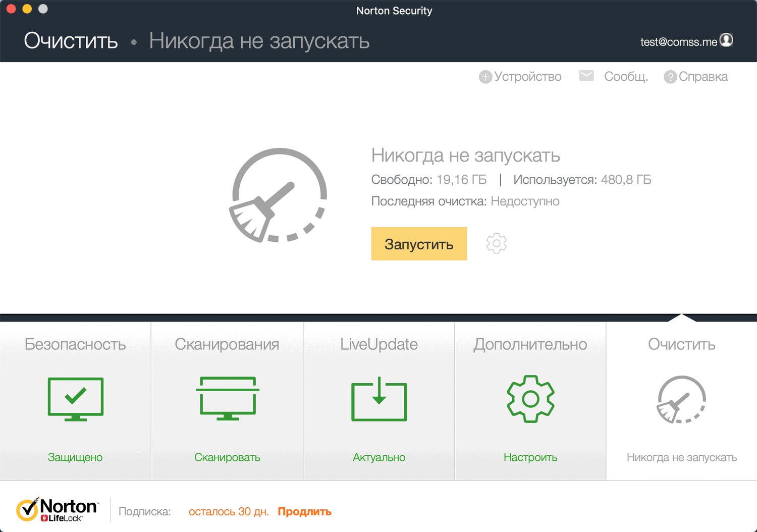Click the Продлить subscription link
The width and height of the screenshot is (757, 532).
click(305, 511)
